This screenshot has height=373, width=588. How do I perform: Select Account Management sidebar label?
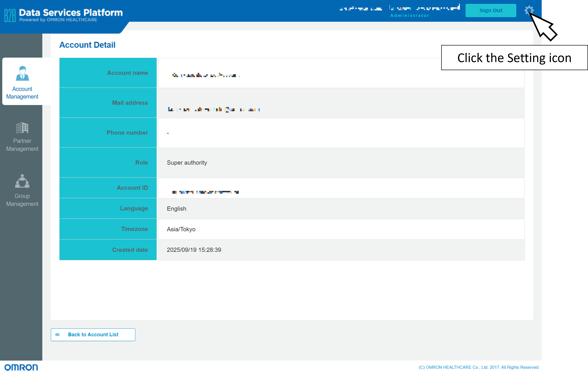(22, 93)
